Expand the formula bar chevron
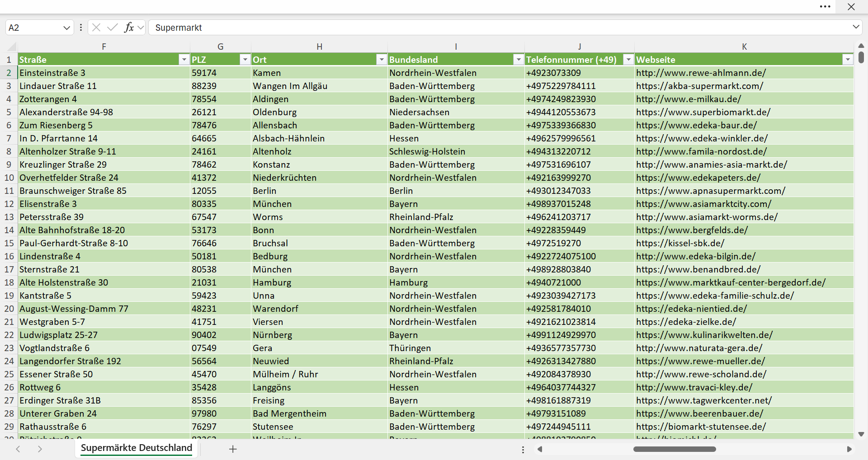 pos(856,27)
